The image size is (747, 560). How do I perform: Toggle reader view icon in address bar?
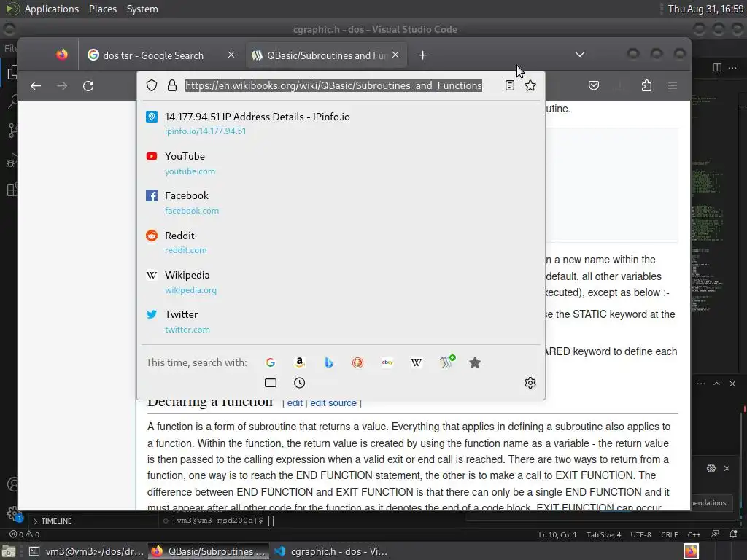[x=509, y=86]
